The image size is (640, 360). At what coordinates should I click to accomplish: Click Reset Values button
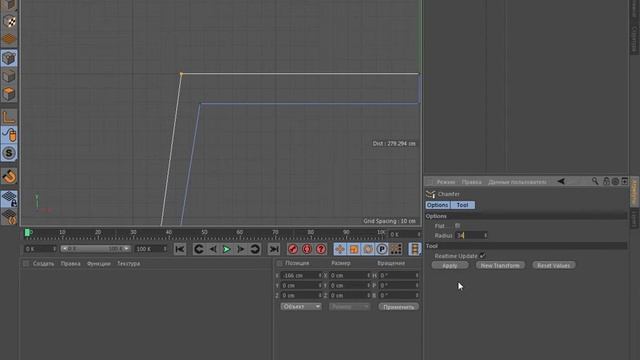tap(553, 266)
